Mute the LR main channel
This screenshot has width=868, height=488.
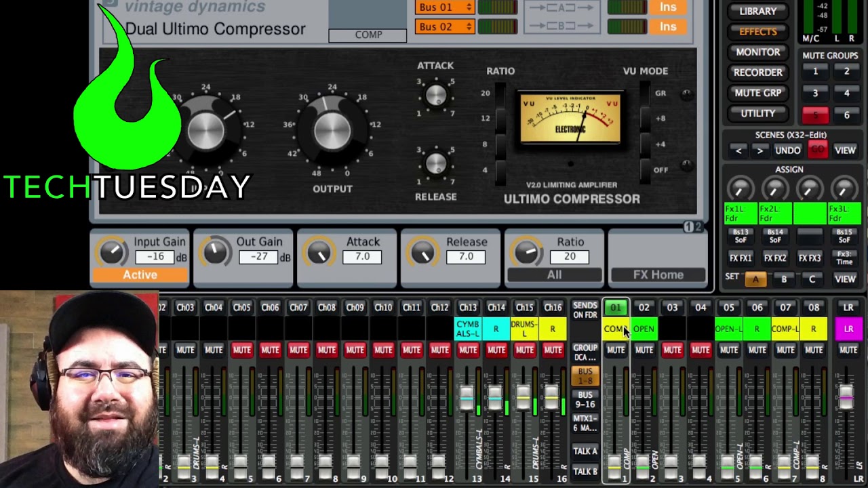coord(848,350)
